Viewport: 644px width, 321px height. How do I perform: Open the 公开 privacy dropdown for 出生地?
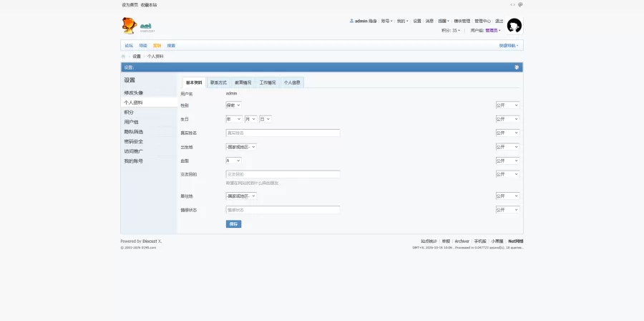(507, 147)
